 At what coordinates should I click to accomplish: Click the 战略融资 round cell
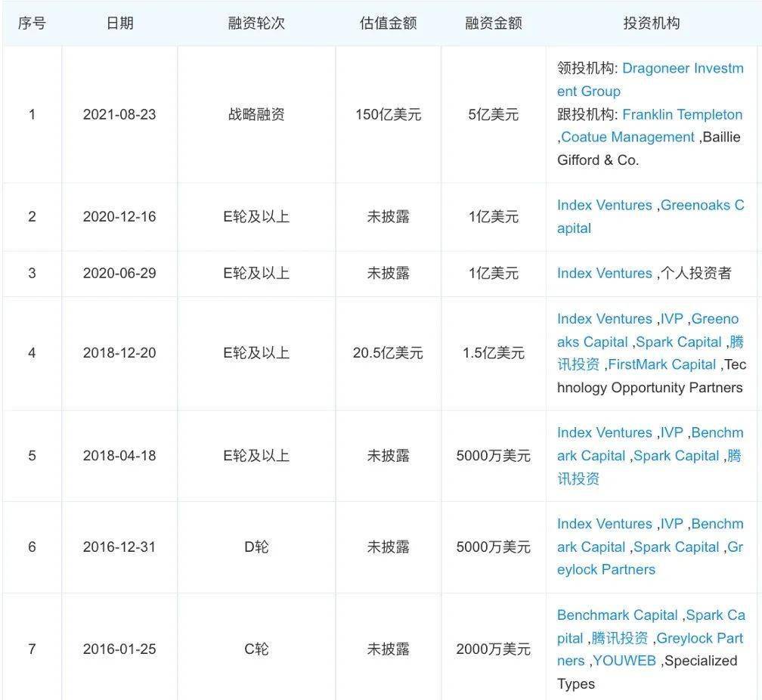coord(256,114)
